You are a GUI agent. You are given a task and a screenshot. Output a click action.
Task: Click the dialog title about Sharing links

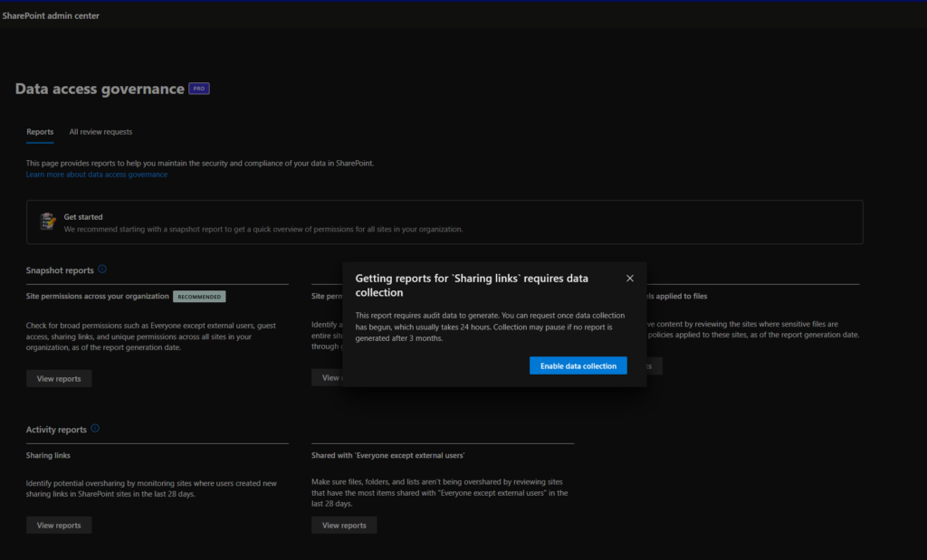click(x=472, y=285)
